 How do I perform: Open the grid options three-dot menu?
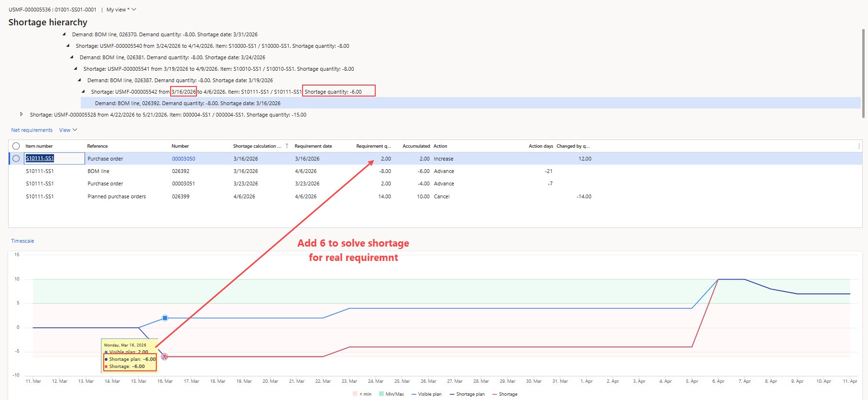[x=858, y=146]
